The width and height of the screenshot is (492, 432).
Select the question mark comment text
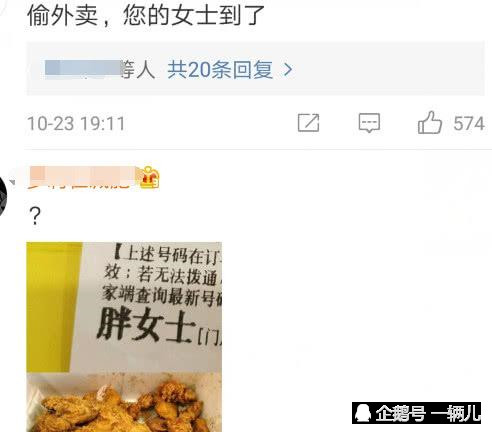tap(35, 216)
